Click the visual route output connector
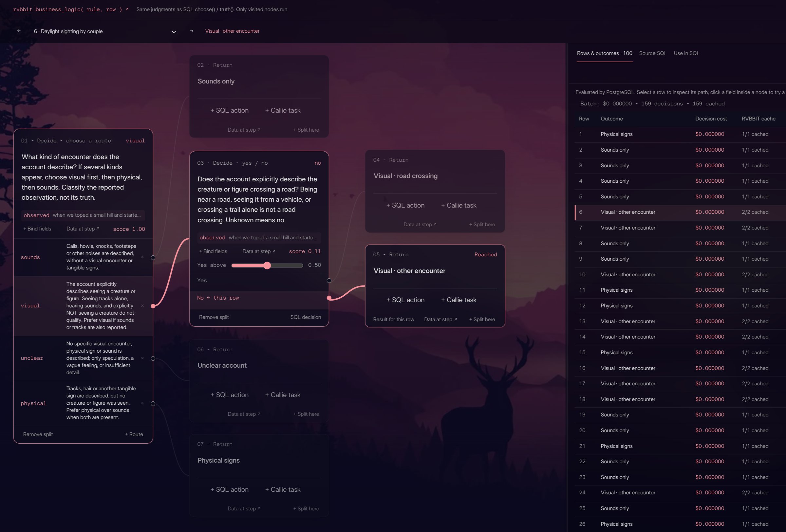The image size is (786, 532). (x=153, y=306)
